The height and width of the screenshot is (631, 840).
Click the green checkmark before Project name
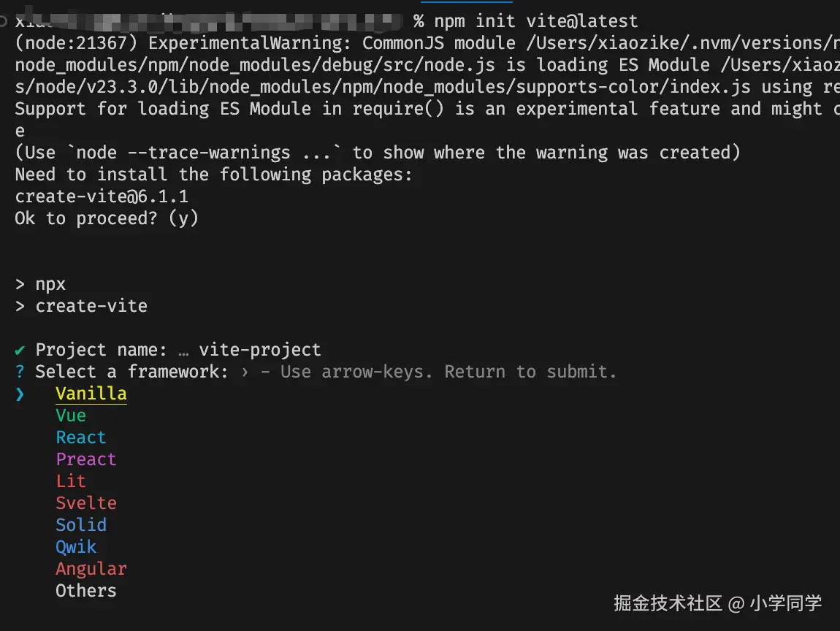coord(20,350)
